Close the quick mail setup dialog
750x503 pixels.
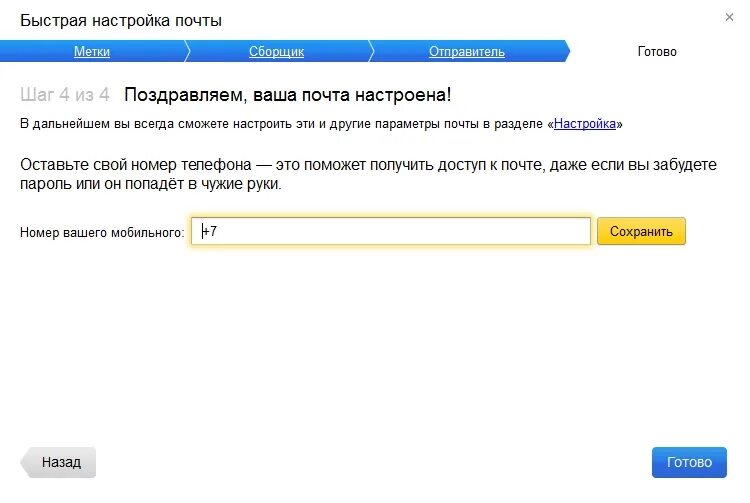click(729, 17)
